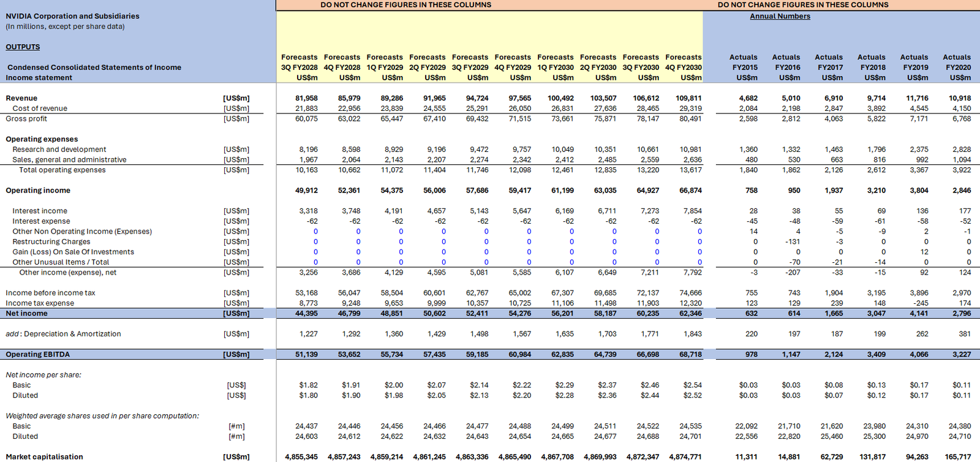Image resolution: width=980 pixels, height=462 pixels.
Task: Click the Interest income row label
Action: coord(40,211)
